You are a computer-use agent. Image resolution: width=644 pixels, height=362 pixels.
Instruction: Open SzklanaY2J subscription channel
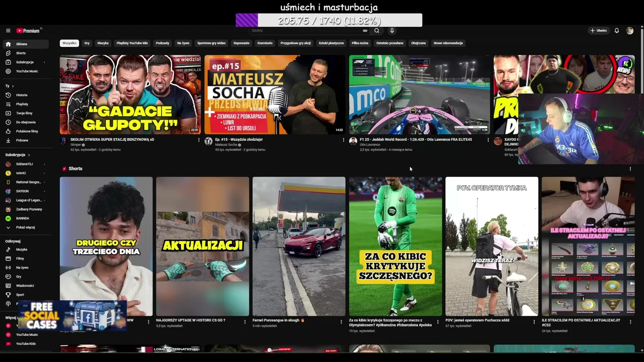(x=25, y=164)
